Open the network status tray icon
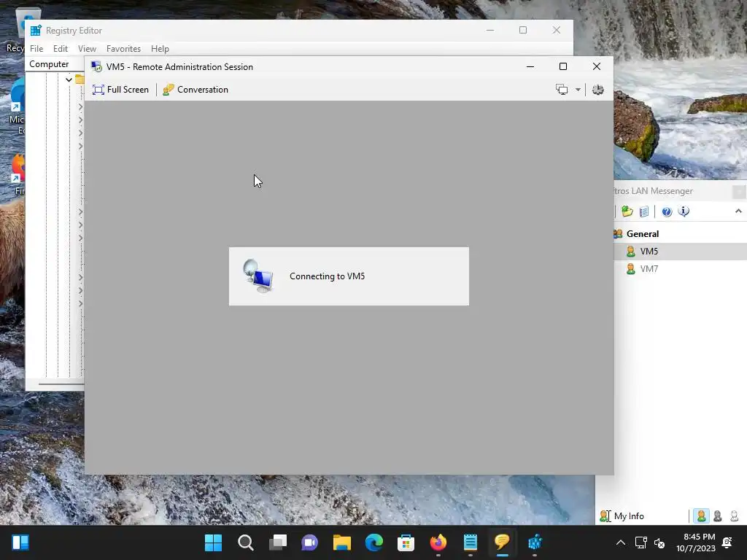Viewport: 747px width, 560px height. [641, 542]
